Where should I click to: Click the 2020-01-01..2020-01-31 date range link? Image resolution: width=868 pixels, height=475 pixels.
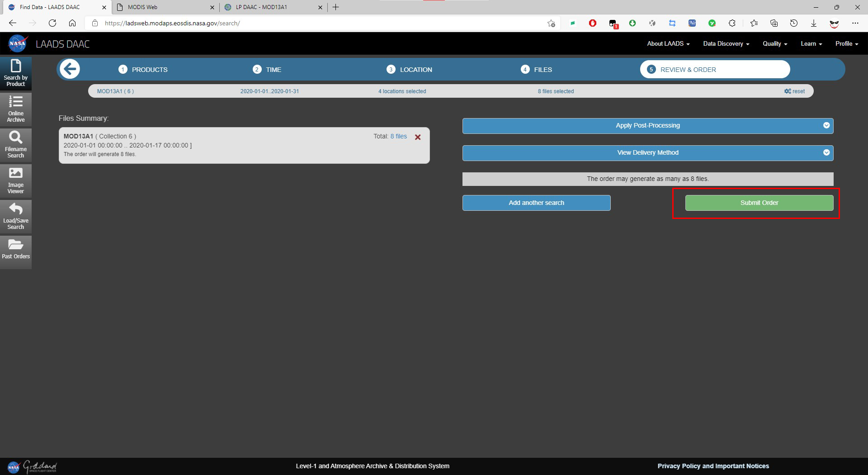pyautogui.click(x=269, y=91)
